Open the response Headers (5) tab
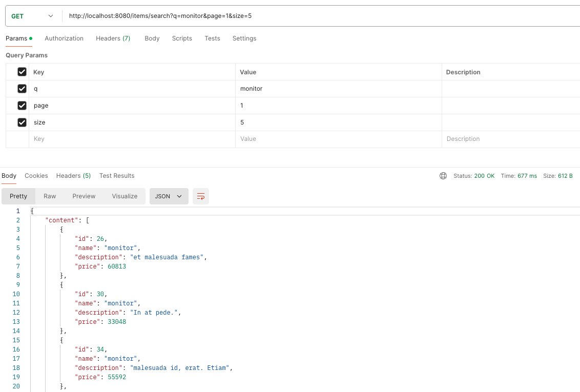The height and width of the screenshot is (392, 580). [x=73, y=176]
